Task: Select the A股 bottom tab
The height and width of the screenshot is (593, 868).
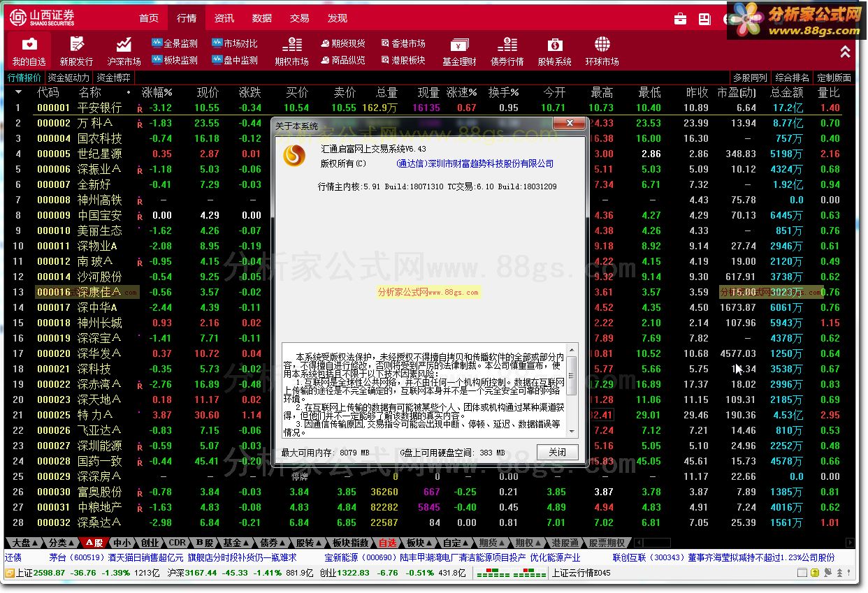Action: click(x=94, y=543)
